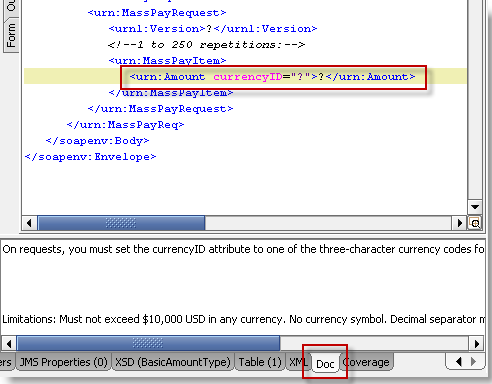Viewport: 492px width, 384px height.
Task: Click the Limitations documentation text line
Action: [x=244, y=319]
